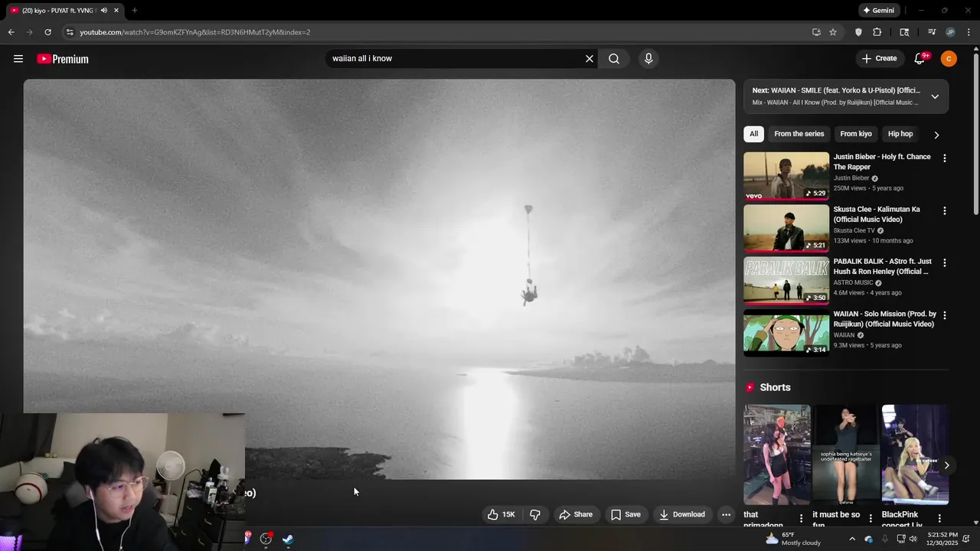The width and height of the screenshot is (980, 551).
Task: Open the shield extension icon
Action: tap(858, 32)
